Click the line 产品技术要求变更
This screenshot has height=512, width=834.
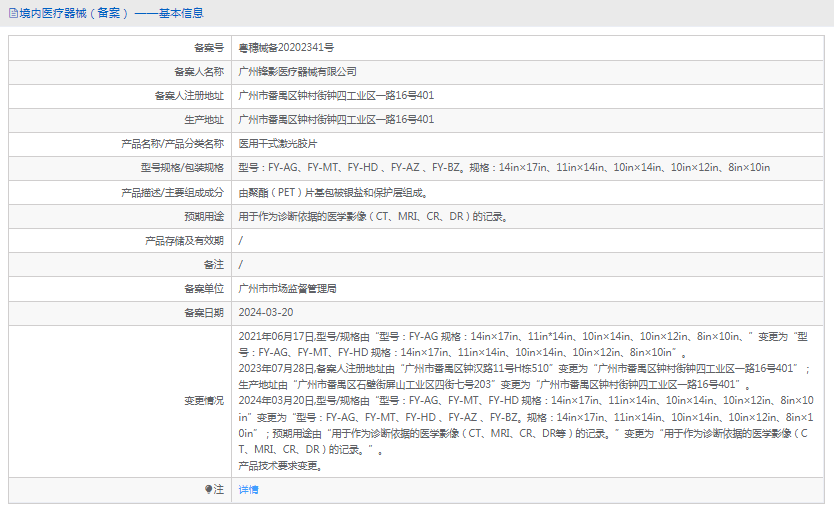point(280,466)
